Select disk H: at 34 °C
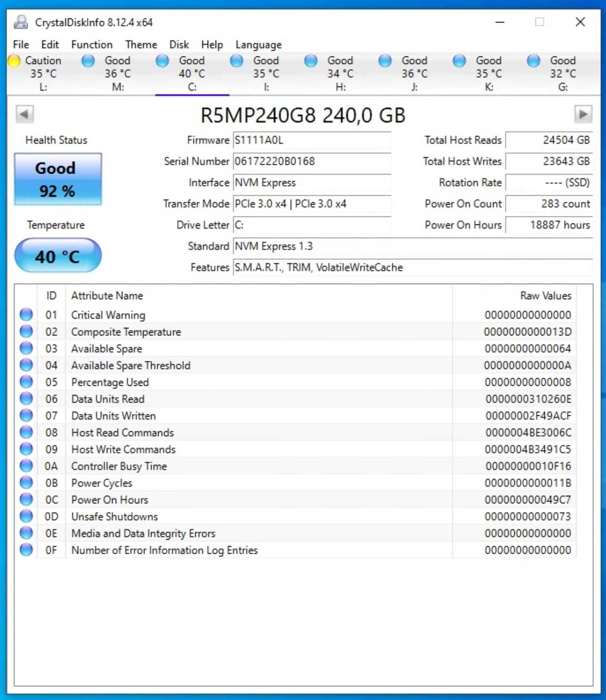This screenshot has height=700, width=606. click(x=341, y=73)
